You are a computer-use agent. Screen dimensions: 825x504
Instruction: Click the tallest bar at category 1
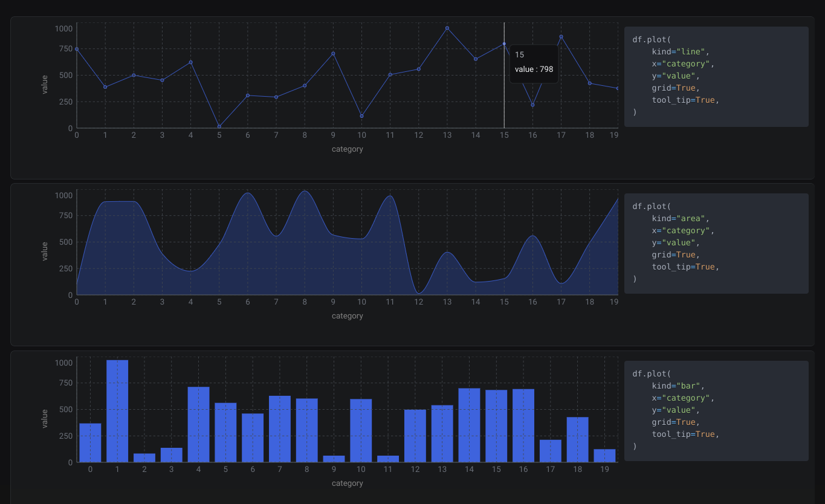click(117, 411)
